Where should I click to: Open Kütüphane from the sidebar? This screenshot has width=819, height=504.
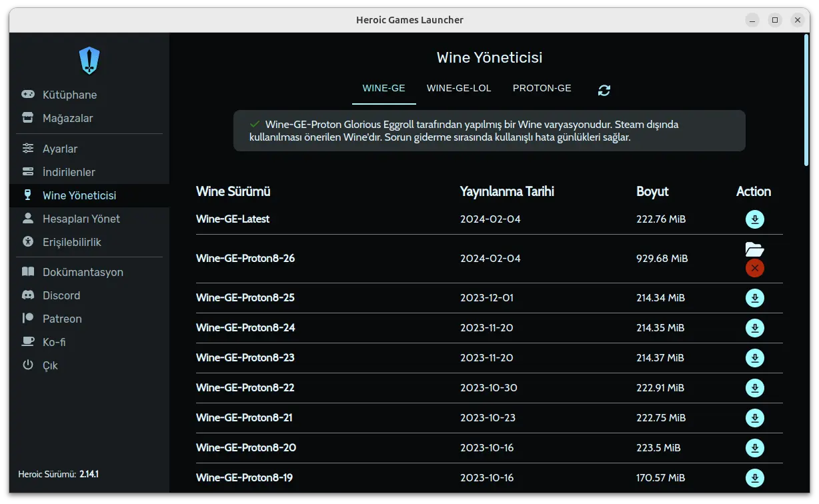(89, 95)
